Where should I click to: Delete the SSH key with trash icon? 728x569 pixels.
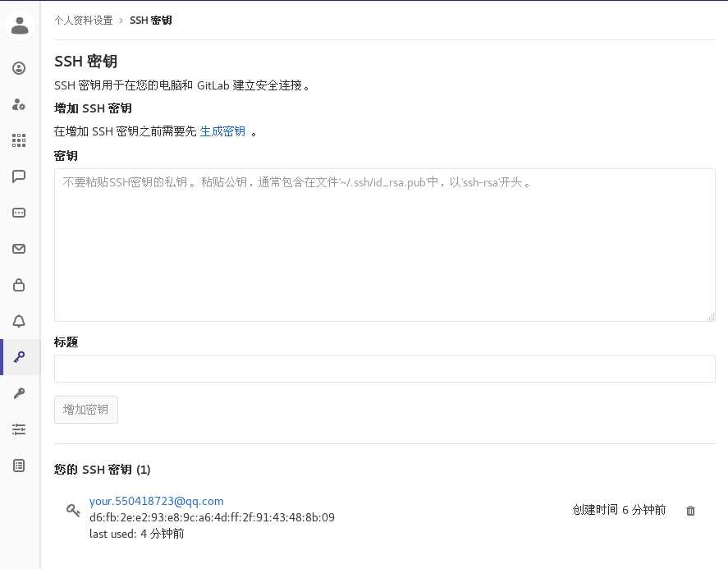[690, 511]
